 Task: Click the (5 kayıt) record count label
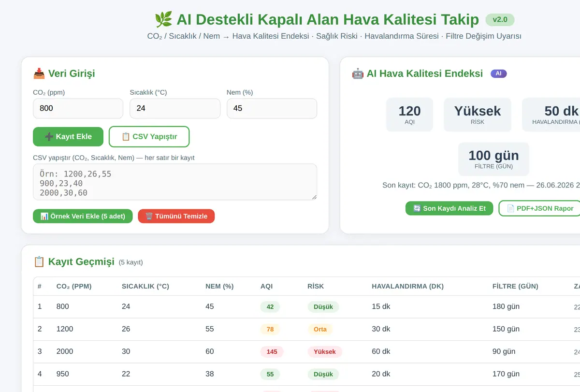coord(131,262)
